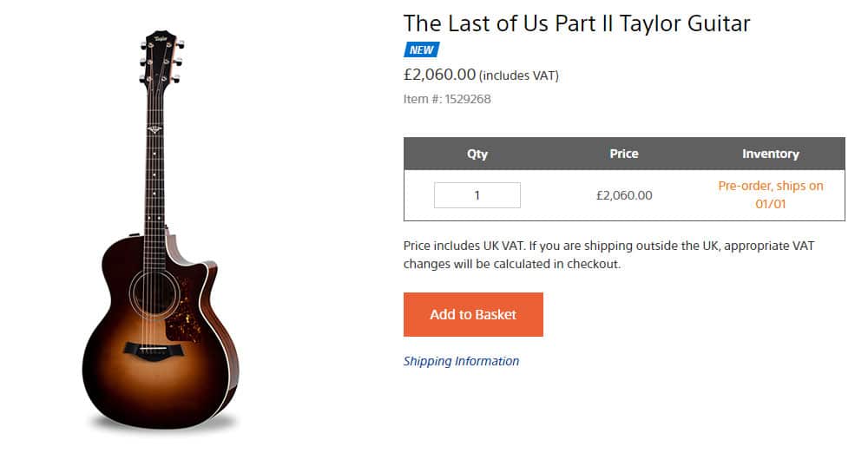
Task: Open the Shipping Information link
Action: pyautogui.click(x=461, y=361)
